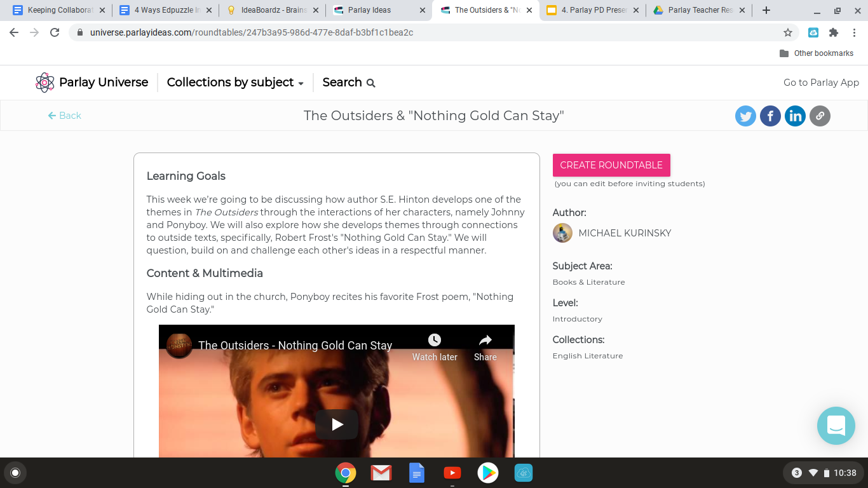Click English Literature collection text
The height and width of the screenshot is (488, 868).
pyautogui.click(x=588, y=356)
